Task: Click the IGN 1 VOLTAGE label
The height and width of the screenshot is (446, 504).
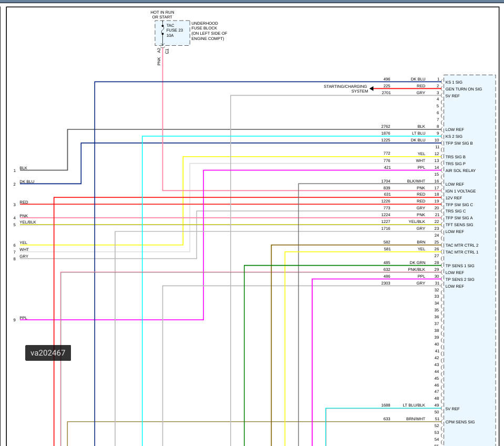Action: point(460,191)
